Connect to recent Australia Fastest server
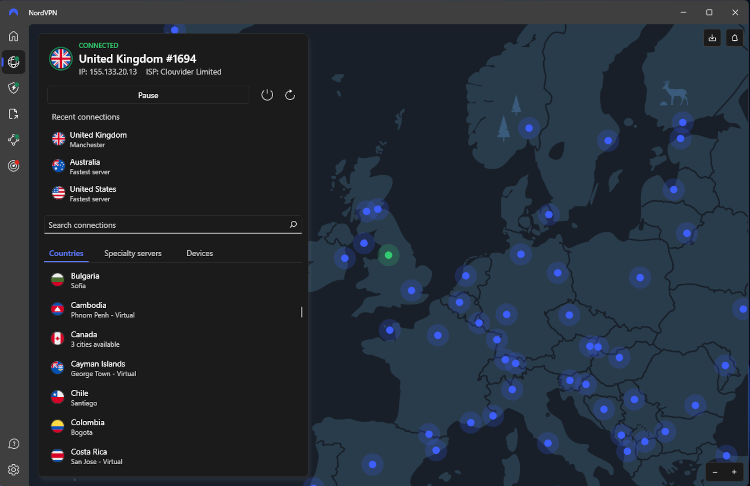The image size is (750, 486). 173,166
